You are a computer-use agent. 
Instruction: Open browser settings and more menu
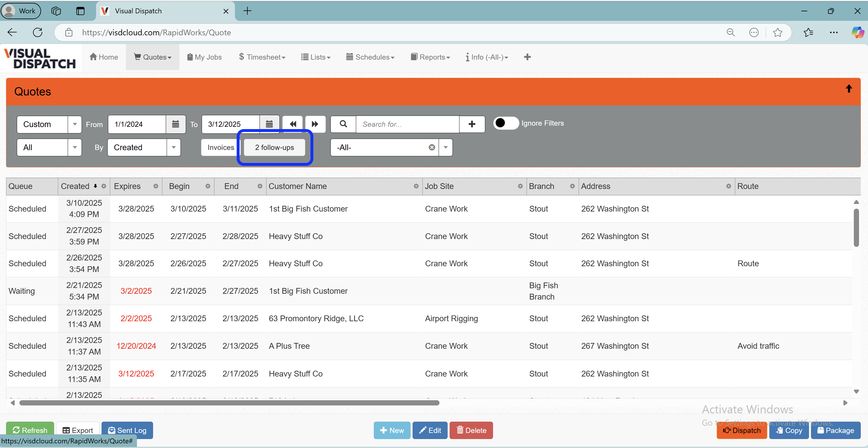[x=834, y=32]
